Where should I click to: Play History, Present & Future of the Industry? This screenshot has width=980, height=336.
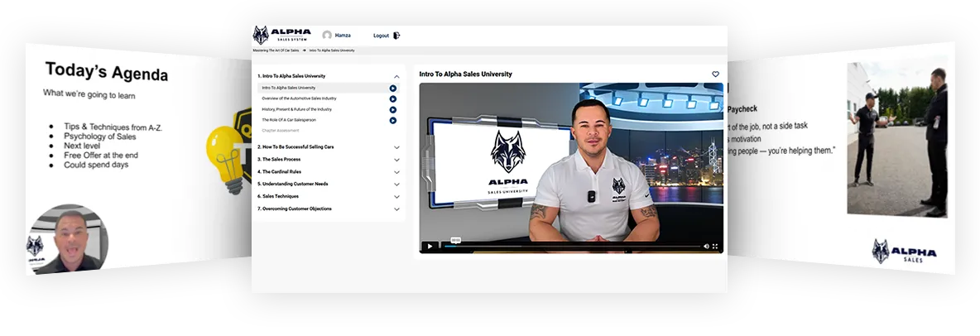click(x=392, y=109)
